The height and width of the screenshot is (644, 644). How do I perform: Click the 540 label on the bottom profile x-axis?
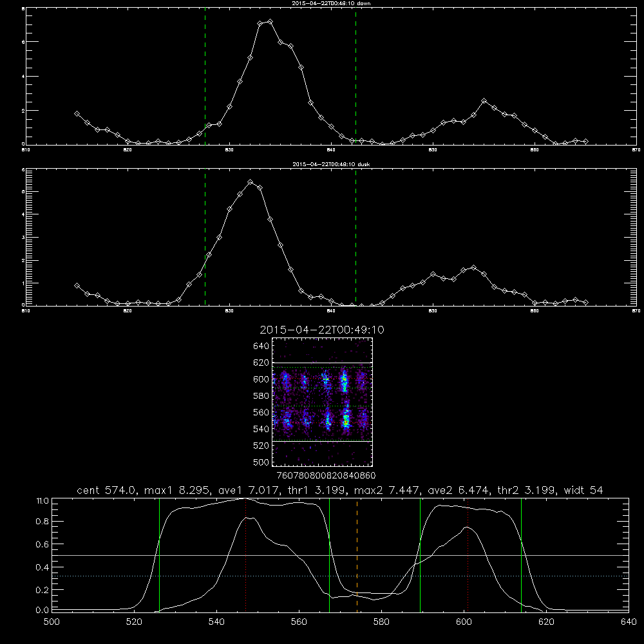(x=216, y=622)
